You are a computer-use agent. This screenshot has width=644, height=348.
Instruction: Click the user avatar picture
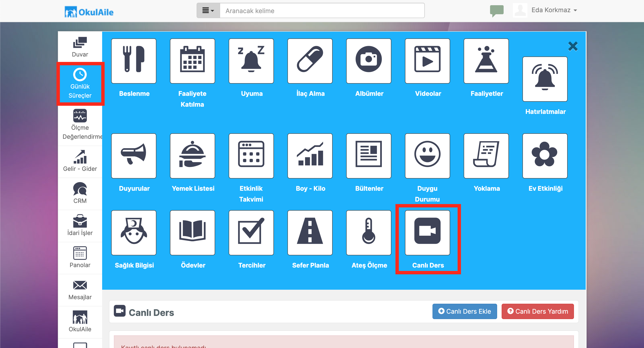pos(520,10)
